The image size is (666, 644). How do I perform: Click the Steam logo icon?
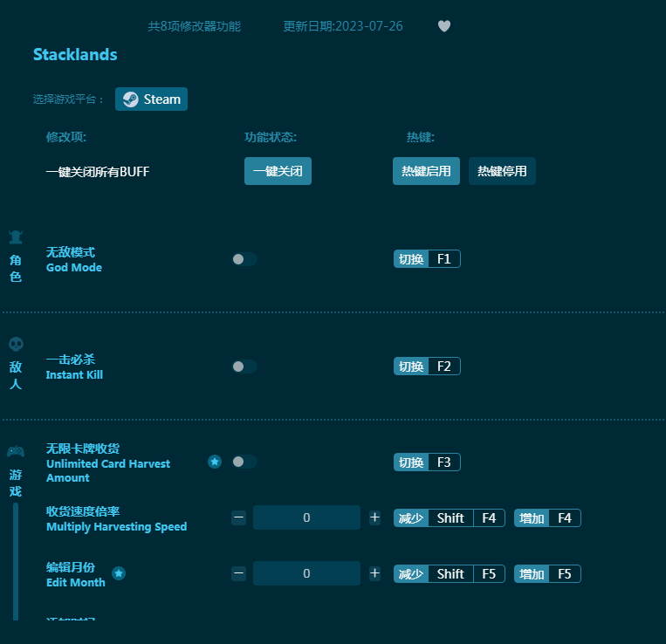tap(130, 99)
